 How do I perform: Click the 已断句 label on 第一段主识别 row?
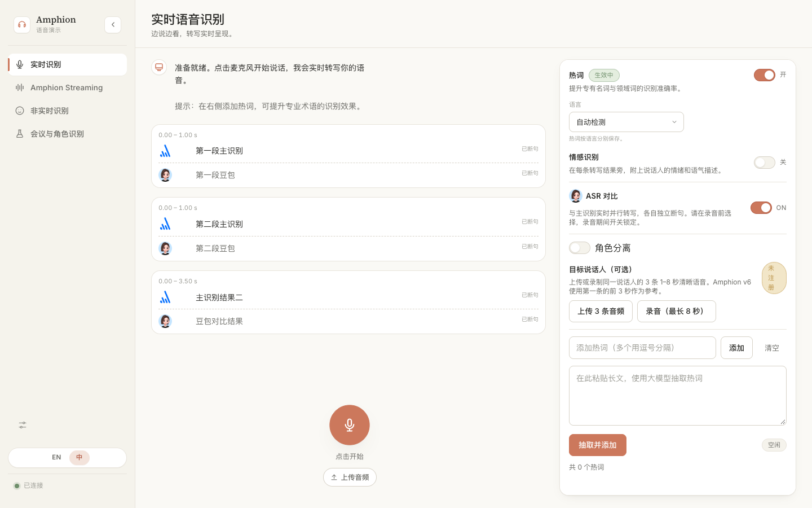coord(530,149)
